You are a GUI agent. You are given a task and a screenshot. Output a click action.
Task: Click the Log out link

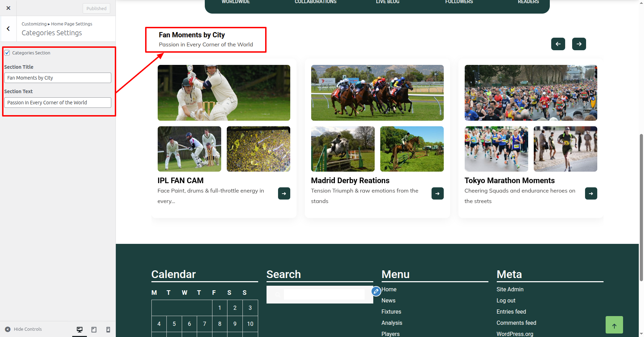point(506,300)
